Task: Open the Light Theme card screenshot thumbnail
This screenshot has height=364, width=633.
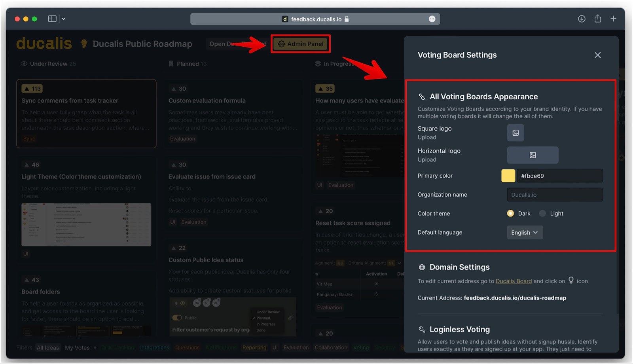Action: 86,225
